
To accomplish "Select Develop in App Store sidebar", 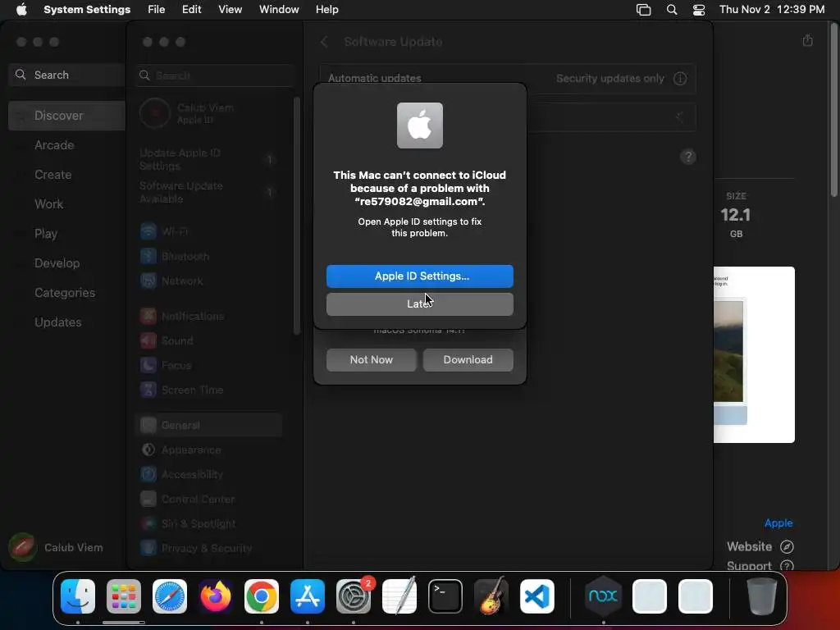I will (57, 263).
